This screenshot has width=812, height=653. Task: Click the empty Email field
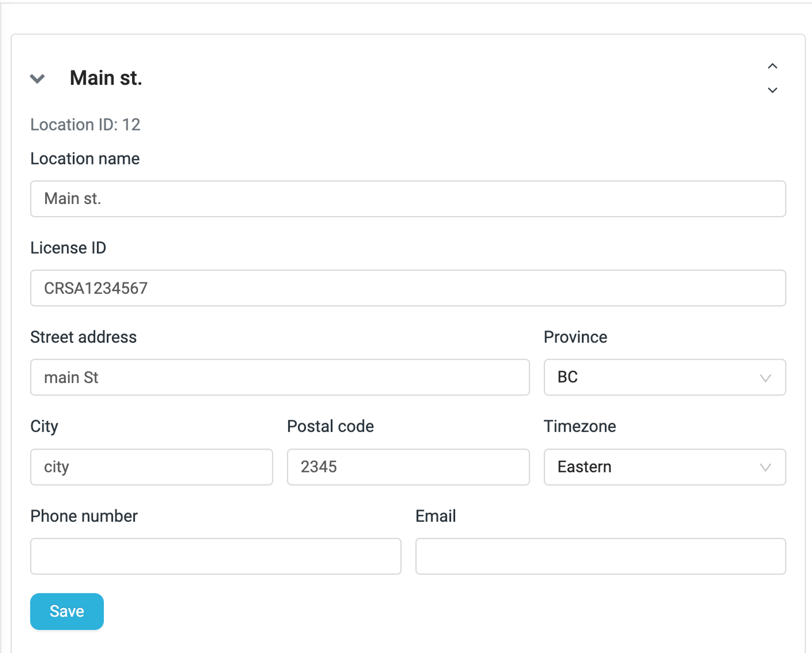point(600,556)
